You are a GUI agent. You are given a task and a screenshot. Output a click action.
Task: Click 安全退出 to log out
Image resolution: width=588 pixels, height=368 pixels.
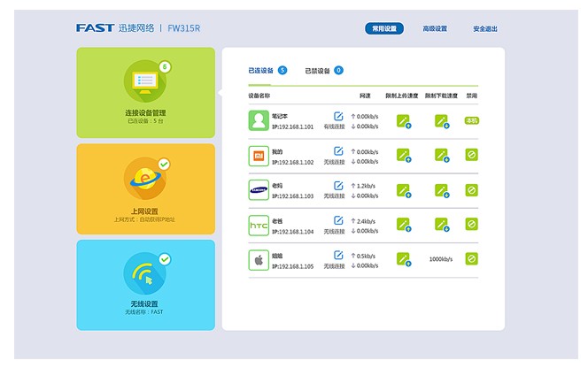point(485,28)
